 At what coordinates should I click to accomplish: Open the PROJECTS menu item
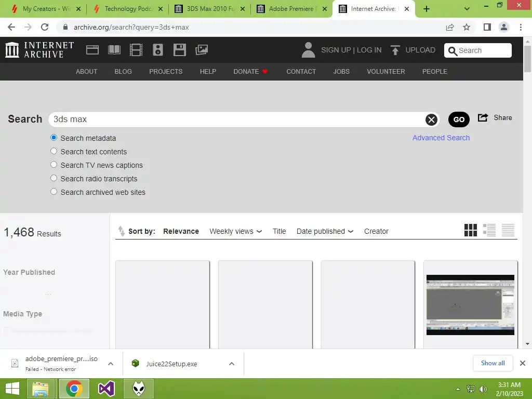(166, 72)
